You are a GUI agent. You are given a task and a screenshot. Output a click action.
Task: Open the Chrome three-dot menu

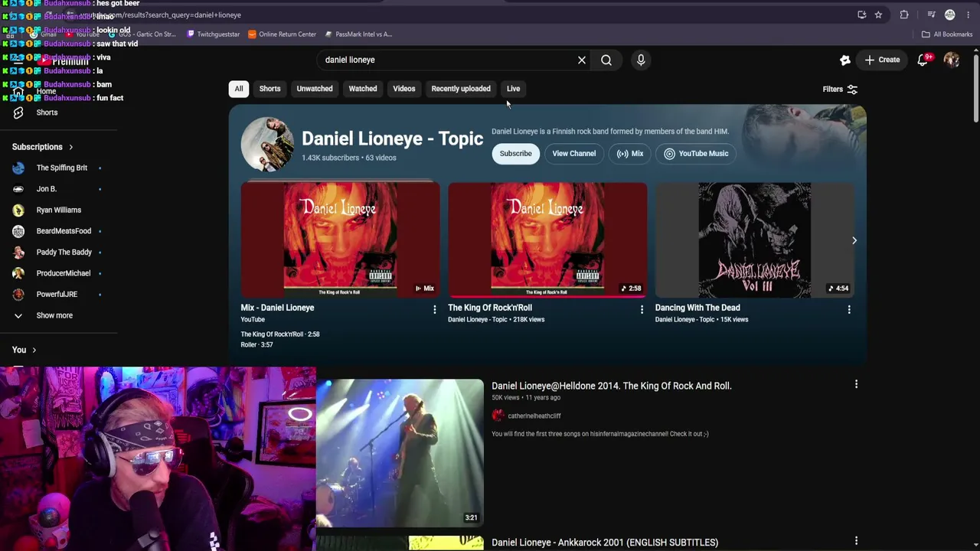click(969, 15)
